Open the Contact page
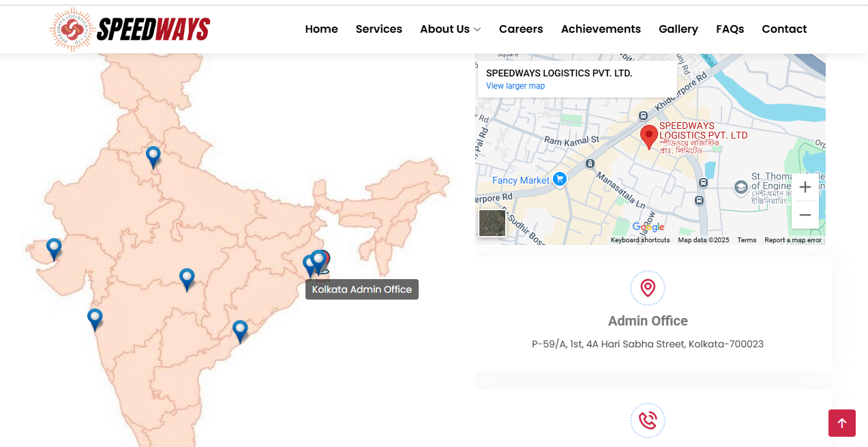This screenshot has width=868, height=447. click(784, 29)
